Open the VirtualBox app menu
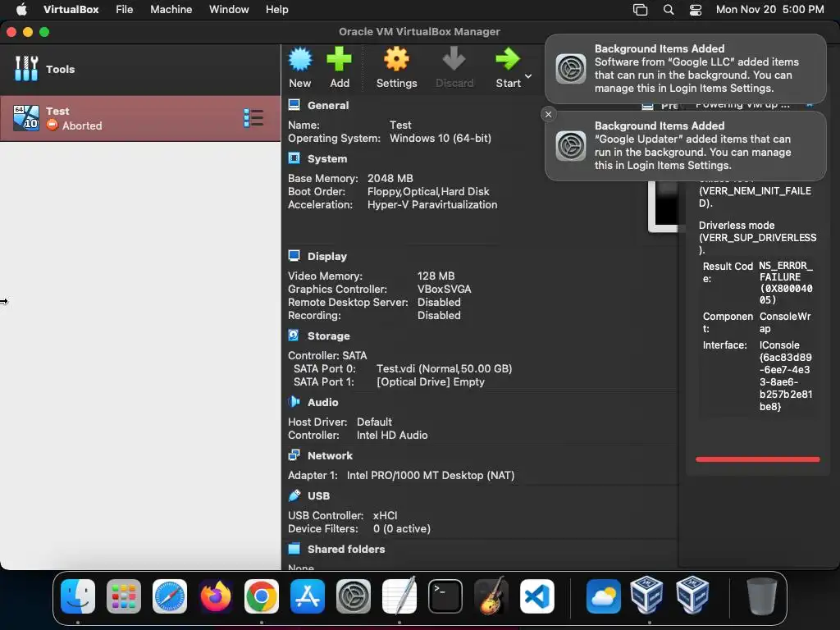This screenshot has height=630, width=840. [x=71, y=10]
